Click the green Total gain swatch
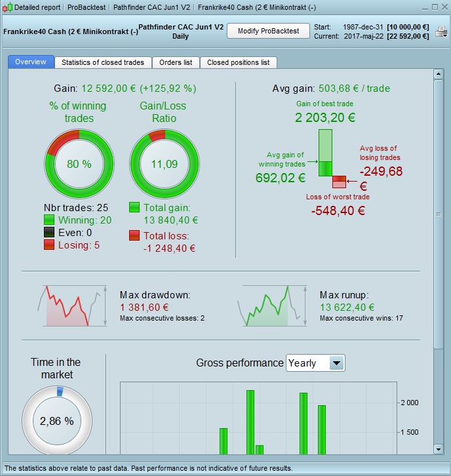 pyautogui.click(x=134, y=207)
